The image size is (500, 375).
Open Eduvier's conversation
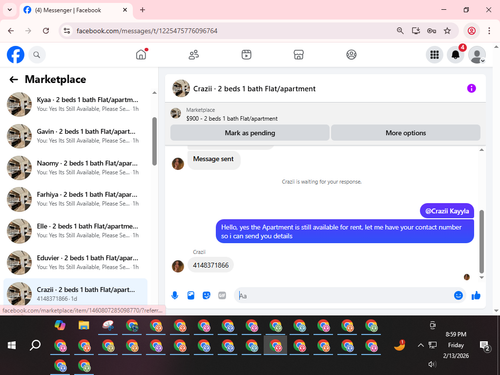[75, 262]
